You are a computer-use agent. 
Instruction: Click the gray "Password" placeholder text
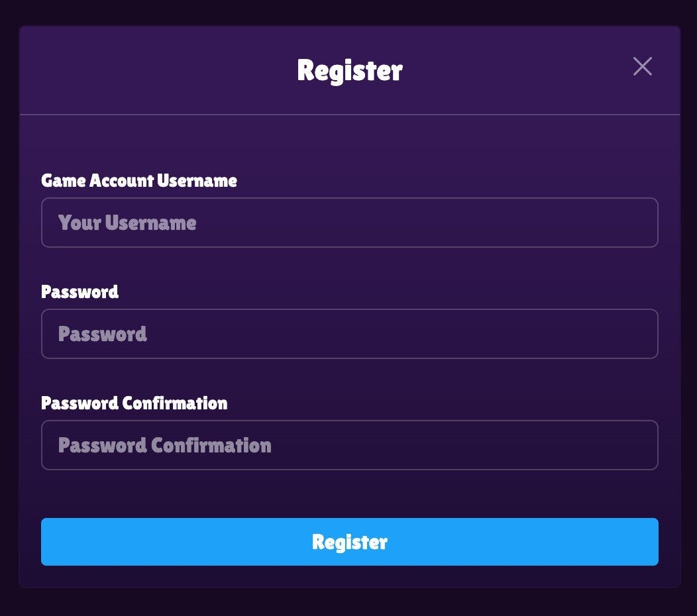[103, 334]
